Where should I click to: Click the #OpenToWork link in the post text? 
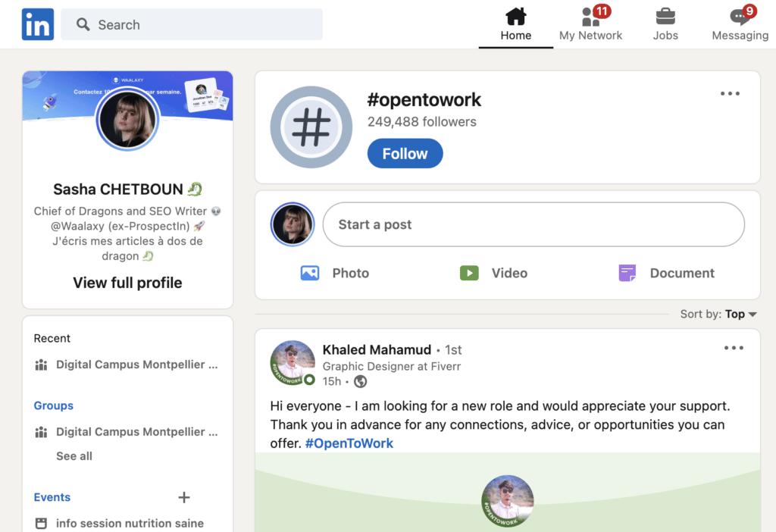349,443
